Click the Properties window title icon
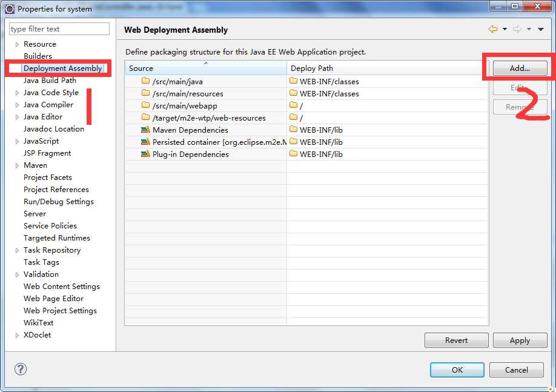Screen dimensions: 556x392 10,9
